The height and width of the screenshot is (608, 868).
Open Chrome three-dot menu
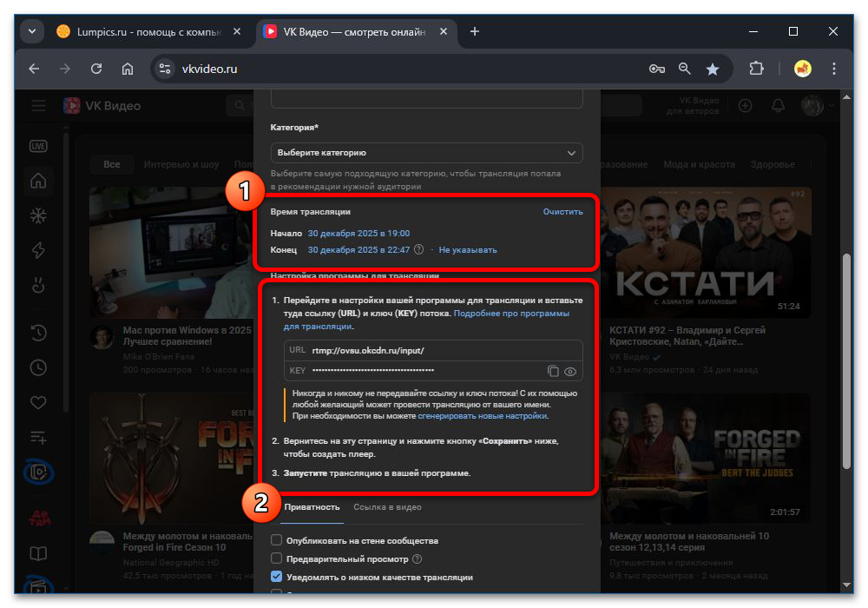pos(833,69)
